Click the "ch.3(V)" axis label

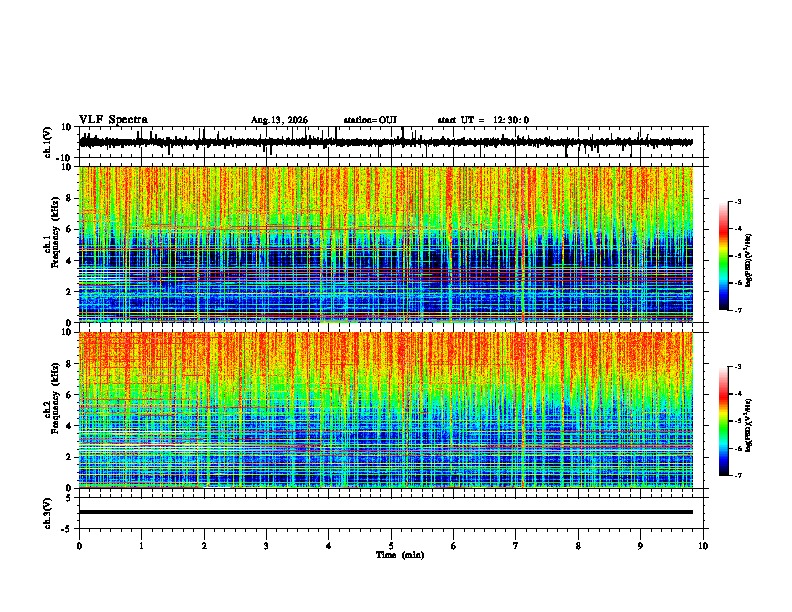coord(47,513)
